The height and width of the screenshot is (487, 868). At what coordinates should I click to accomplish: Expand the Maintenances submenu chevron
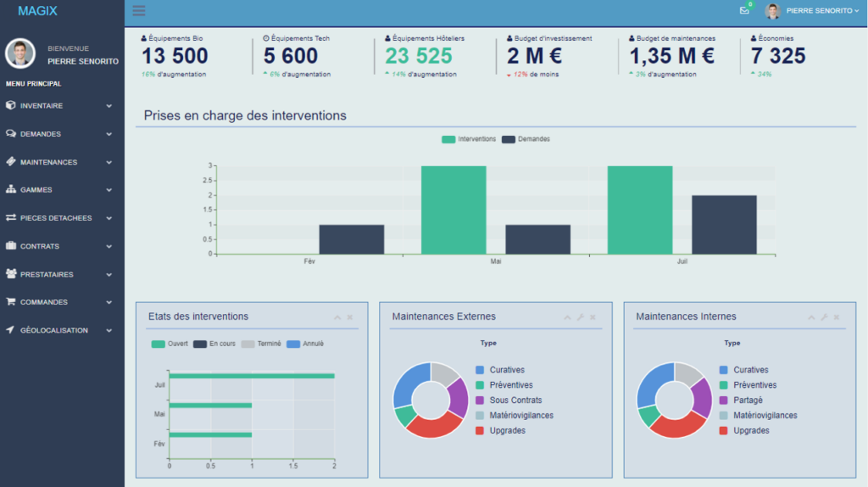pyautogui.click(x=108, y=162)
